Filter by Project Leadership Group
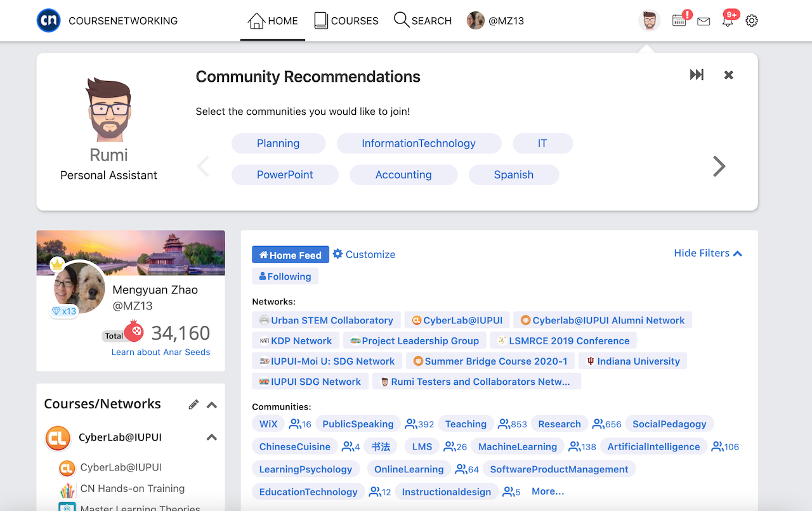Screen dimensions: 812x511 pos(415,340)
